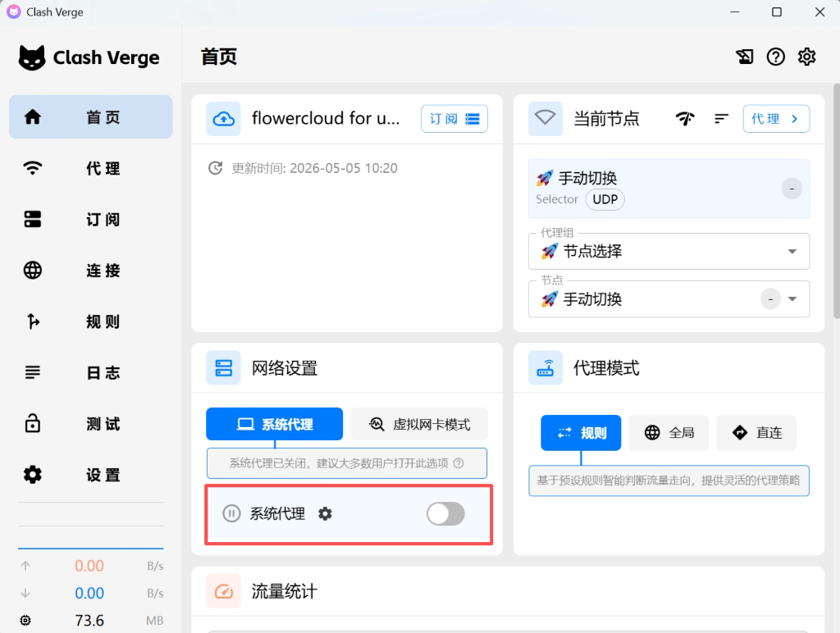Click the lines icon next to 日志
This screenshot has width=840, height=633.
(33, 372)
